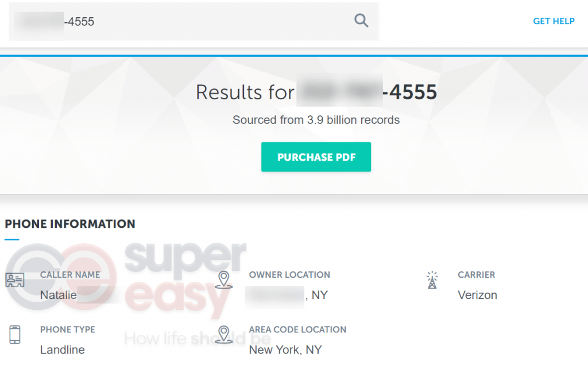Click the PHONE INFORMATION section heading
Viewport: 588px width, 377px height.
point(69,224)
